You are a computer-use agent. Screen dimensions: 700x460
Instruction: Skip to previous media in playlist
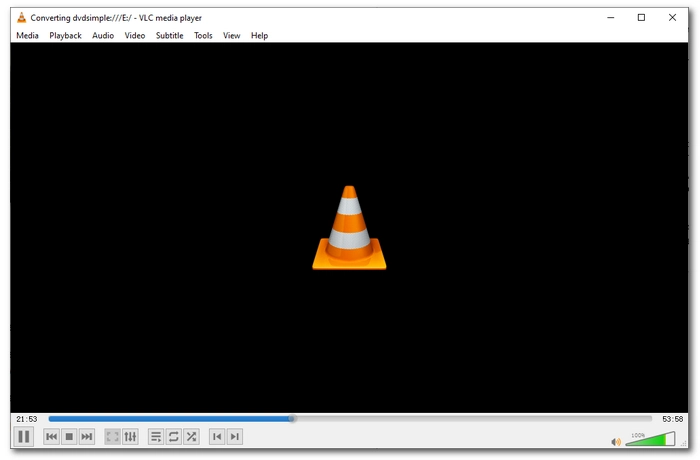(x=52, y=436)
